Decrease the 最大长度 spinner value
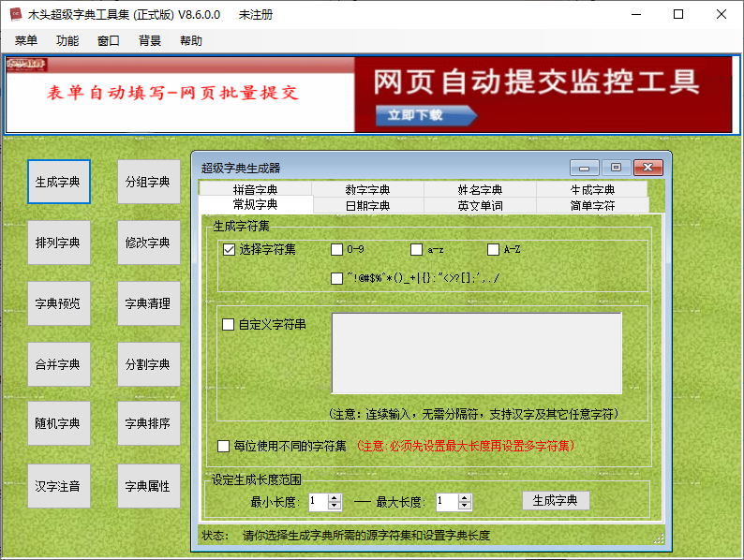 pos(462,507)
